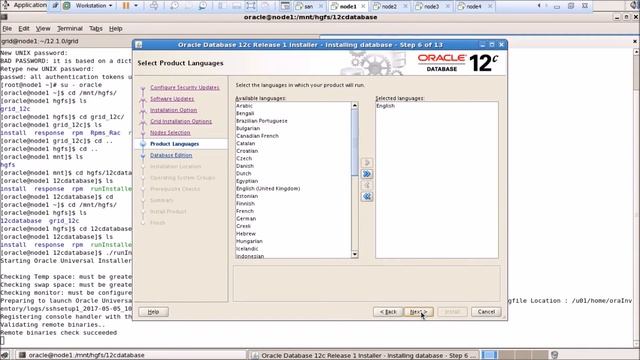The image size is (640, 360).
Task: Close the node2 VM tab
Action: (405, 6)
